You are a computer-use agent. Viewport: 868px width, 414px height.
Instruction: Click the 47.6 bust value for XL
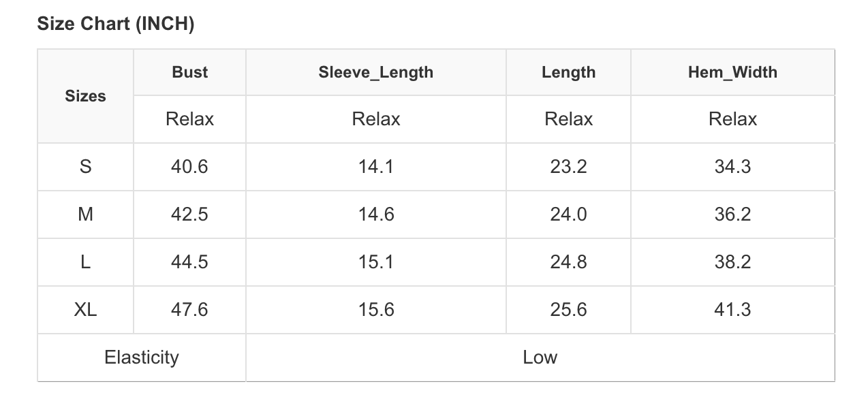[189, 310]
